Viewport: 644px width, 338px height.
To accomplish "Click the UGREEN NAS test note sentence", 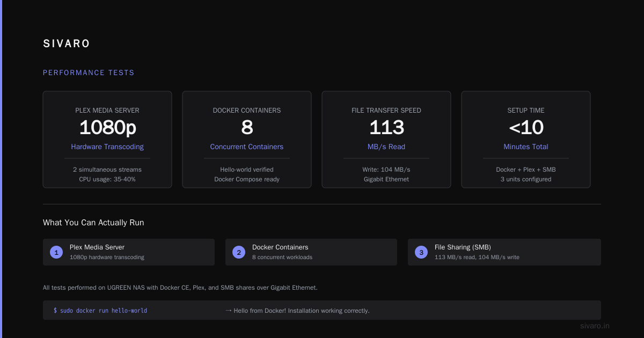I will (x=180, y=288).
